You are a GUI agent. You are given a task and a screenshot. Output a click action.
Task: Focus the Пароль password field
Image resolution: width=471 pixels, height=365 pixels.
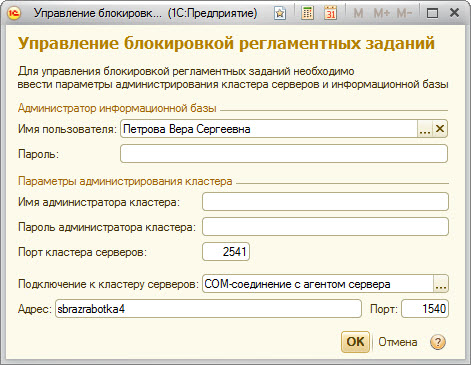tap(284, 154)
